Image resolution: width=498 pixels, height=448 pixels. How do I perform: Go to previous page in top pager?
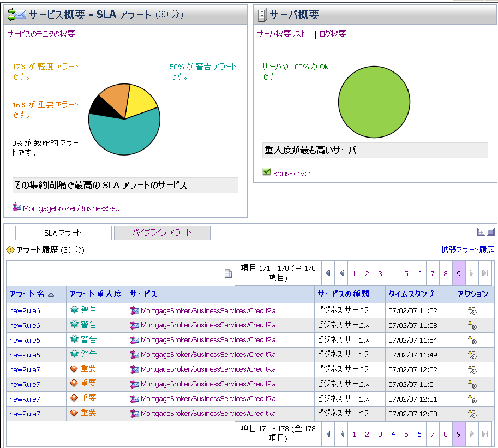pyautogui.click(x=342, y=273)
